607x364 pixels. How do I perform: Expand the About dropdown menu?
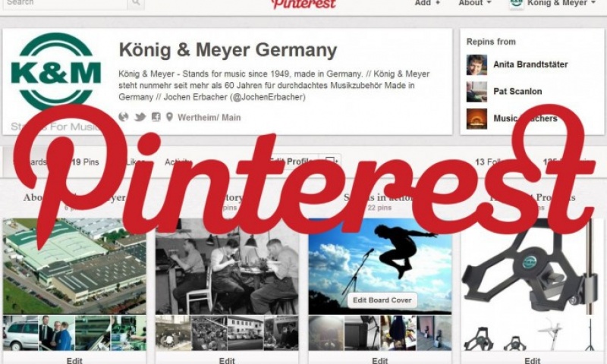[x=475, y=3]
